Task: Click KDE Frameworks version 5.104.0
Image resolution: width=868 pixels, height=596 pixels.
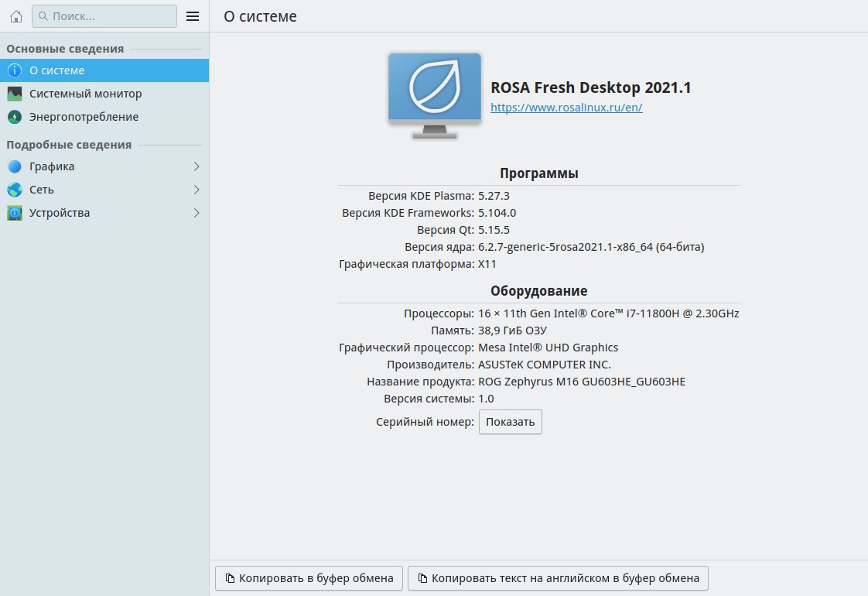Action: (x=497, y=214)
